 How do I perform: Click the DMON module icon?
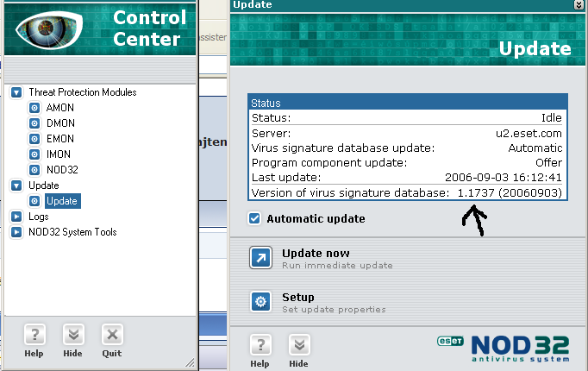tap(34, 123)
